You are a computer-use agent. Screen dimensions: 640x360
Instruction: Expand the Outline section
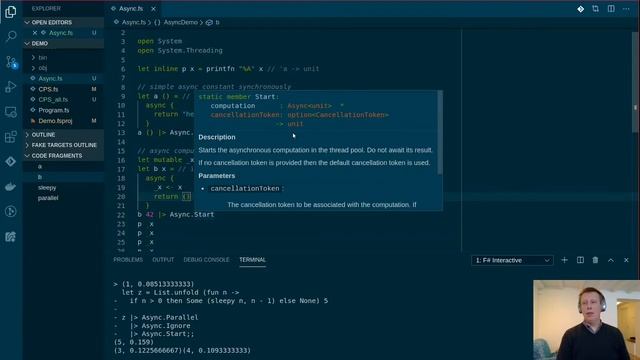(x=64, y=135)
